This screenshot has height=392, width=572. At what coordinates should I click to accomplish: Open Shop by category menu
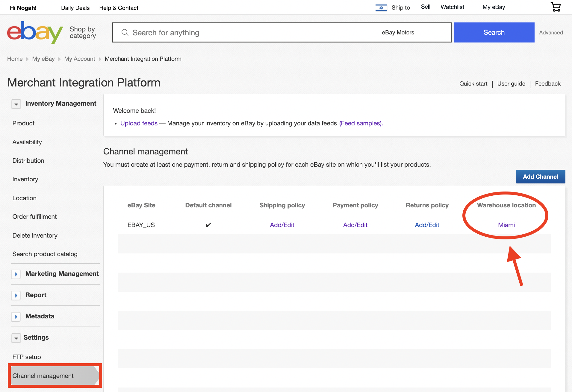[x=83, y=32]
